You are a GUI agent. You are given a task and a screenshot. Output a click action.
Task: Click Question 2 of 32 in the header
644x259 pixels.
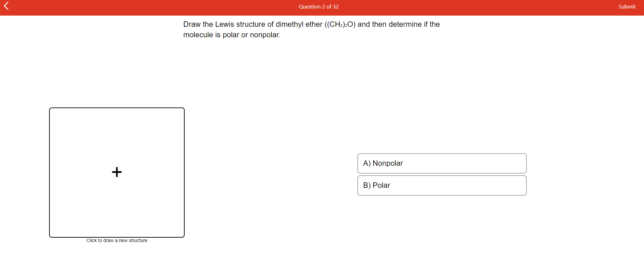318,6
